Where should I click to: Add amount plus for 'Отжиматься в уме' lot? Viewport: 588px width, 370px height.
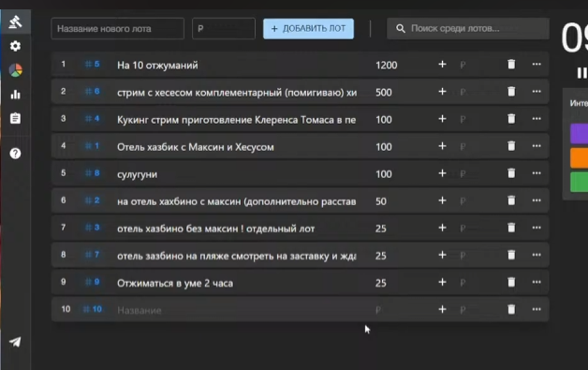click(442, 282)
